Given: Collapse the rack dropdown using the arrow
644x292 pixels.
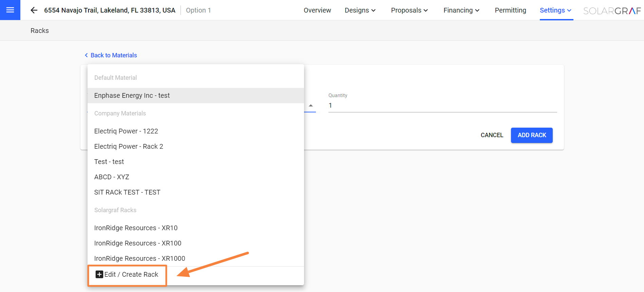Looking at the screenshot, I should (x=310, y=106).
